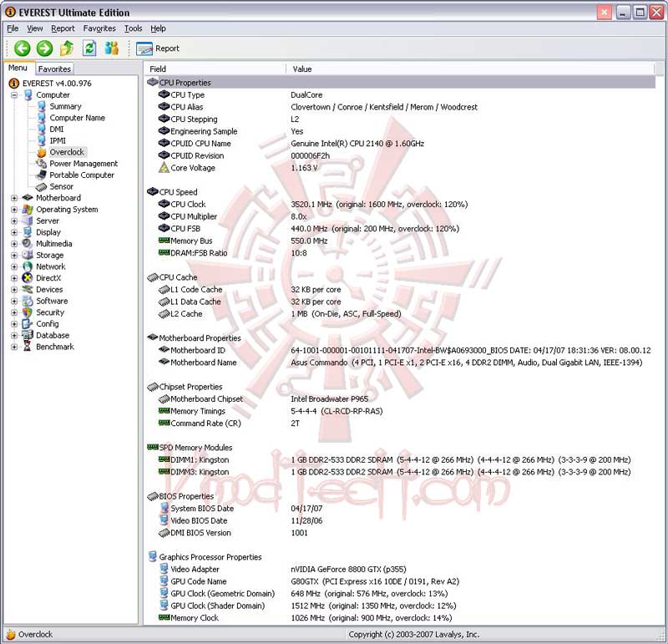Select the Video Adapter row
This screenshot has width=668, height=644.
pos(401,570)
